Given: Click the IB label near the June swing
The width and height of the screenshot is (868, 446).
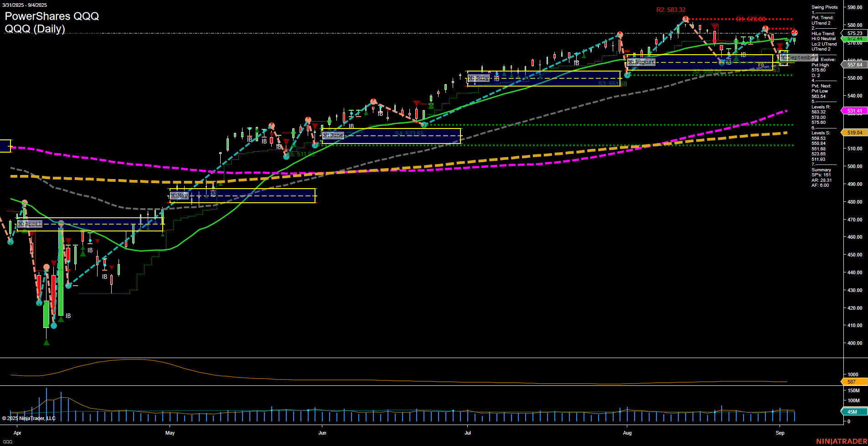Looking at the screenshot, I should [x=351, y=127].
